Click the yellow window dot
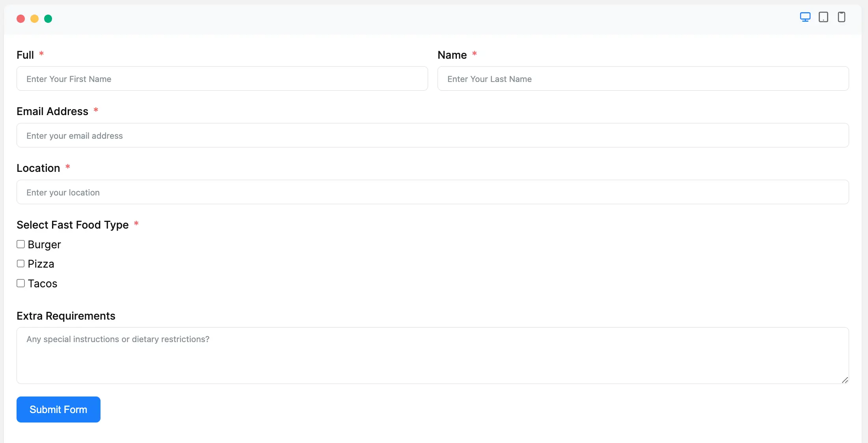Viewport: 868px width, 443px height. click(x=34, y=19)
